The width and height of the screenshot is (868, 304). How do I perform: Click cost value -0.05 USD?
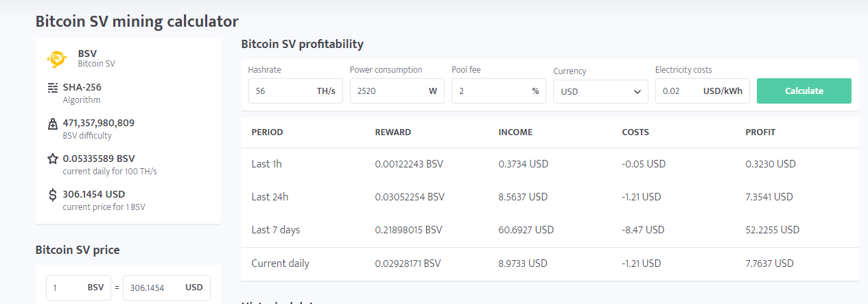coord(644,164)
